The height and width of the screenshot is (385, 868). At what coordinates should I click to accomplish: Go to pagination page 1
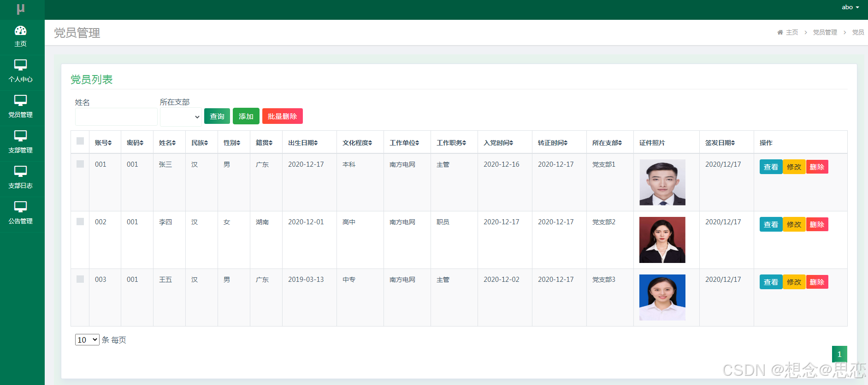pos(839,354)
